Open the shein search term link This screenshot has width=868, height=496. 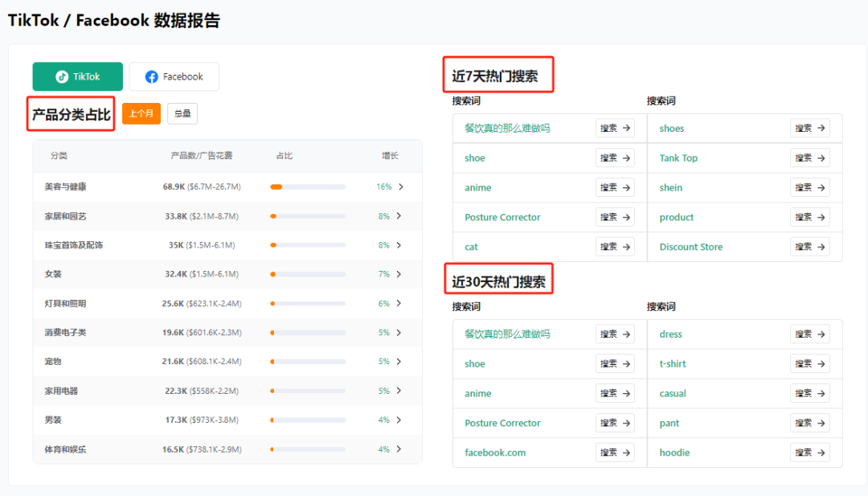(x=670, y=187)
